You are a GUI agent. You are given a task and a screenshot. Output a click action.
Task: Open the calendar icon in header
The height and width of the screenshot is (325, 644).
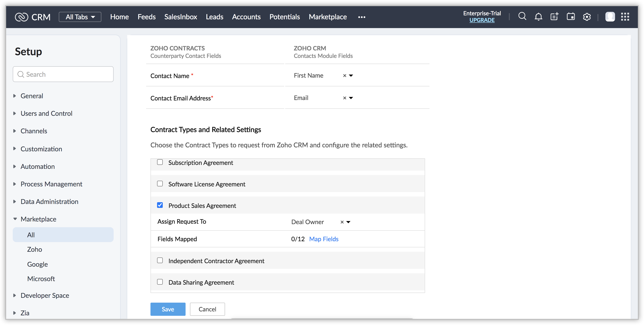[x=571, y=17]
